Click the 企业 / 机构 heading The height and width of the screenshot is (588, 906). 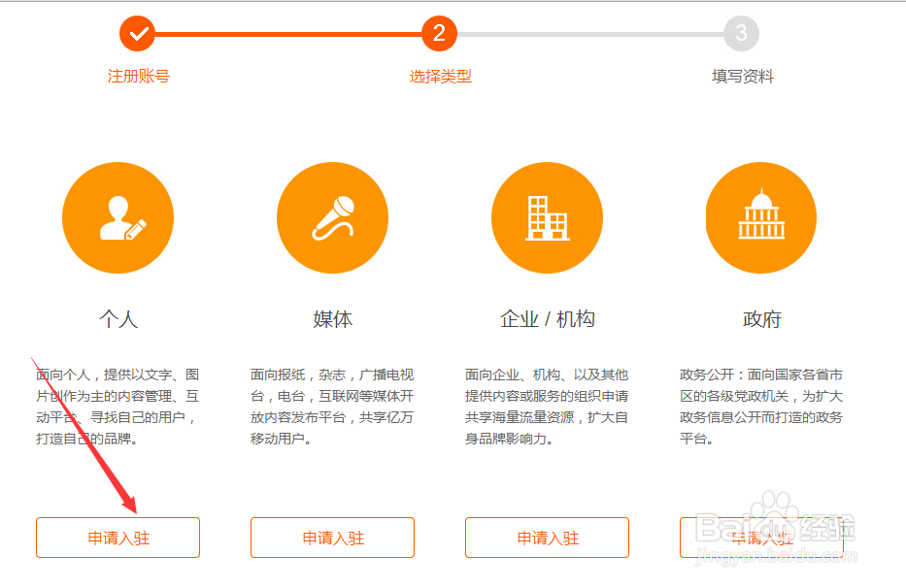coord(547,317)
